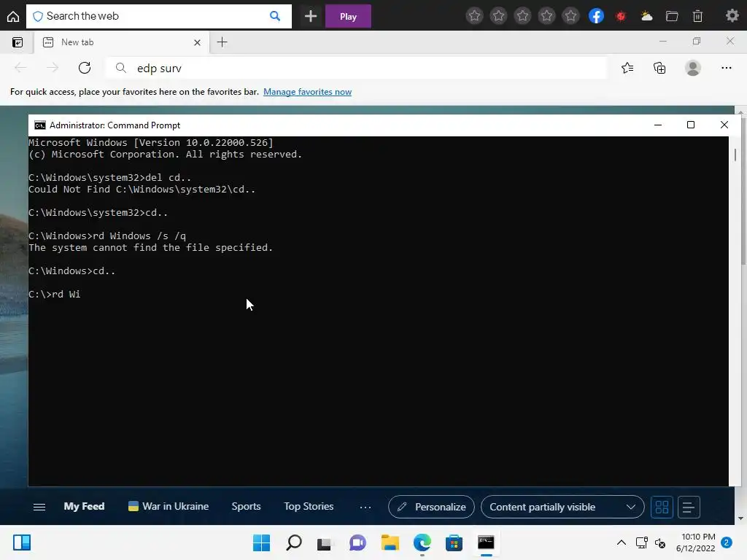
Task: Open the settings gear in top bar
Action: [732, 16]
